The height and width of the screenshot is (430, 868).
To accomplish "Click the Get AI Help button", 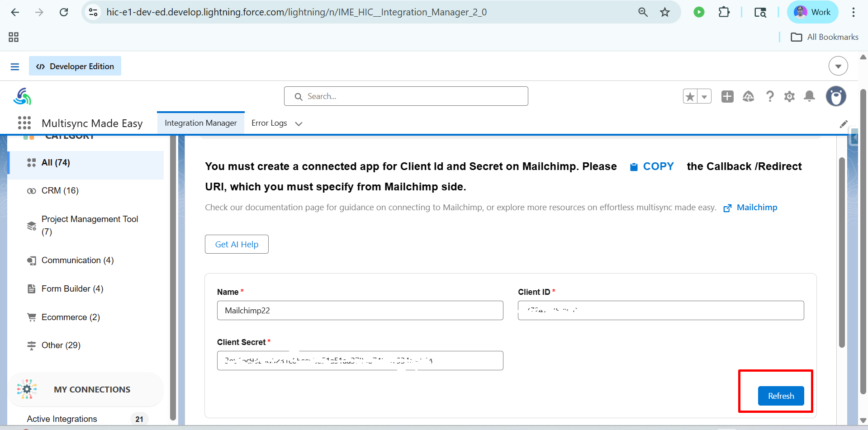I will point(237,244).
